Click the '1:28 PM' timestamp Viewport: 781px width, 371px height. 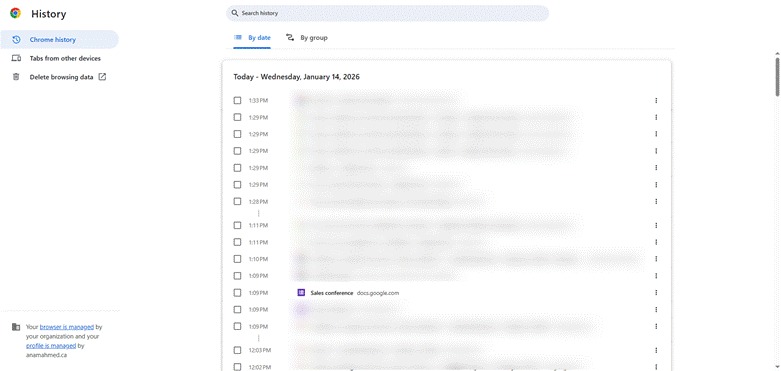click(258, 202)
